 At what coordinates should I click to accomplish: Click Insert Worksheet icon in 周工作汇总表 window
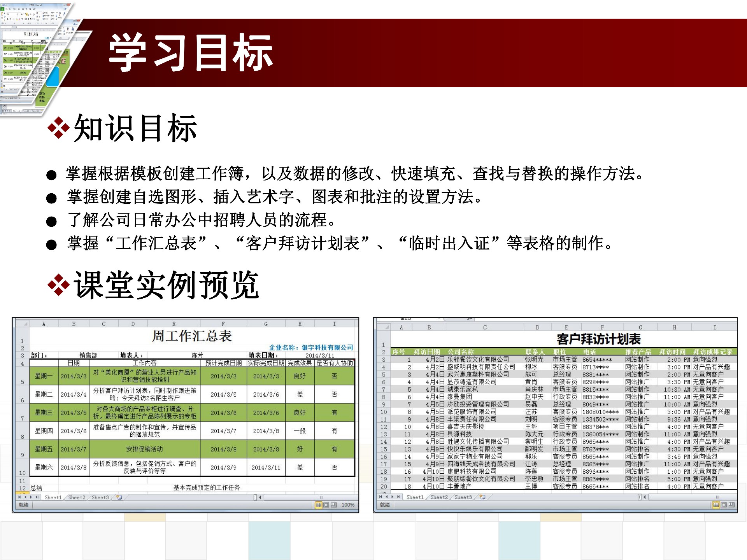(119, 497)
